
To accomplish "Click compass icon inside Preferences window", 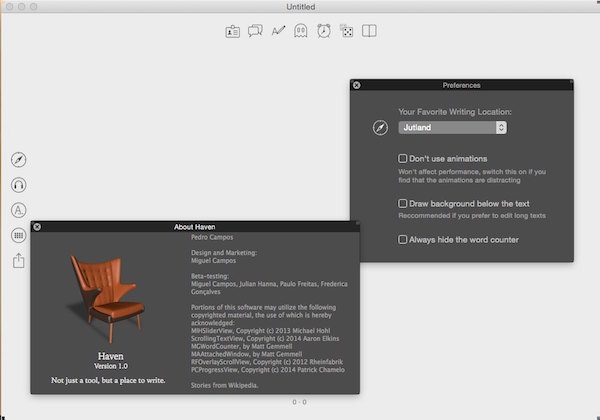I will [x=380, y=127].
